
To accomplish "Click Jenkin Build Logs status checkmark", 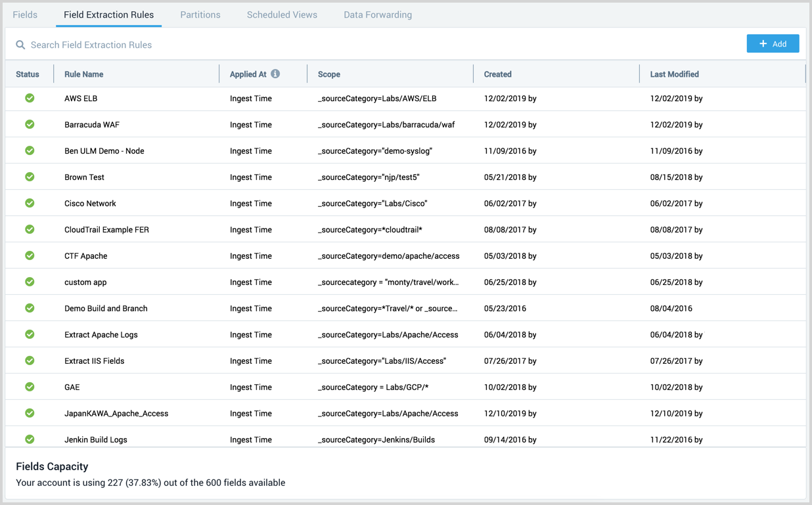I will pos(30,439).
